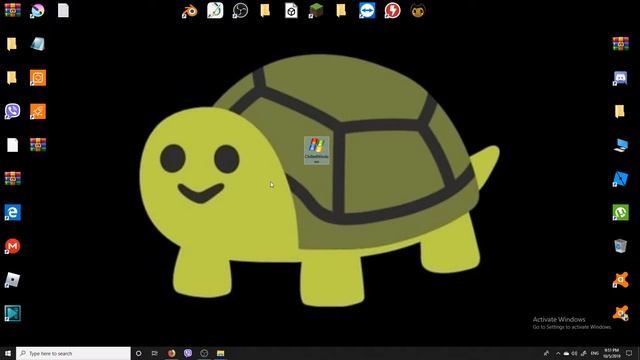The image size is (640, 360).
Task: Launch the Minecraft grass block shortcut
Action: pos(316,11)
